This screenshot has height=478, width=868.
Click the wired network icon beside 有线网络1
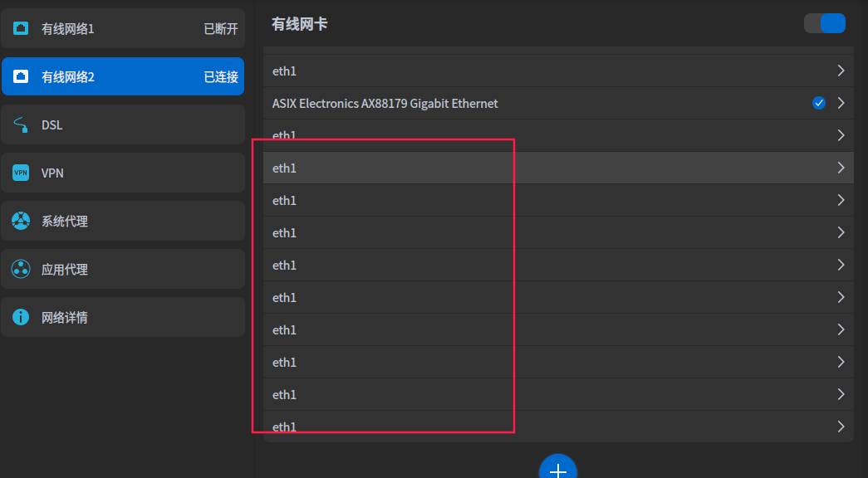[x=20, y=27]
